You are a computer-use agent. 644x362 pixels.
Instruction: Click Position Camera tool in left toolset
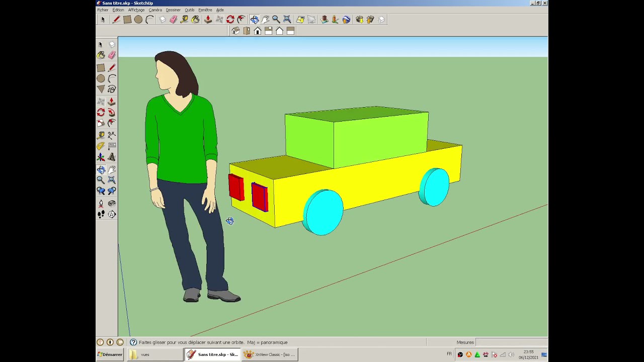[x=101, y=204]
